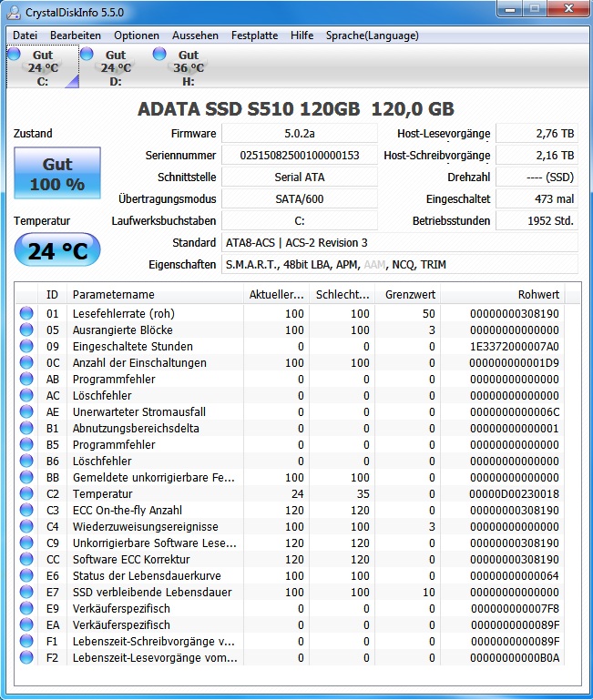Click the ADATA SSD S510 120GB drive title

296,109
